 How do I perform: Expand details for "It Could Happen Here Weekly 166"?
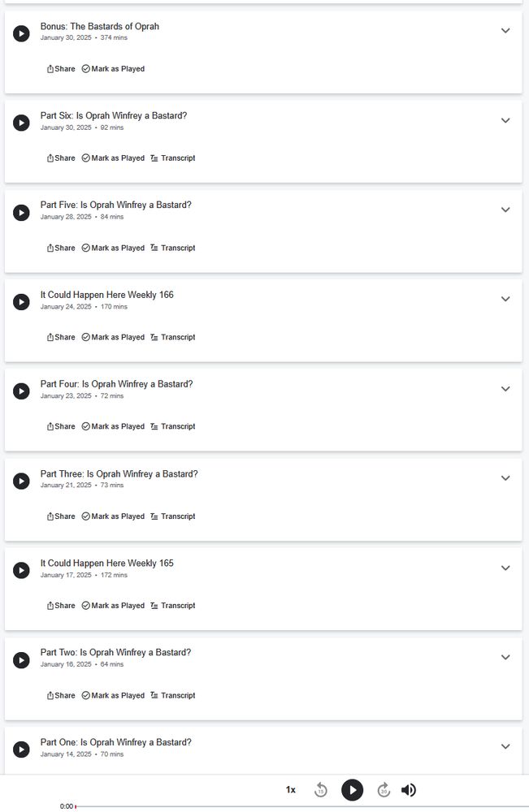[505, 299]
